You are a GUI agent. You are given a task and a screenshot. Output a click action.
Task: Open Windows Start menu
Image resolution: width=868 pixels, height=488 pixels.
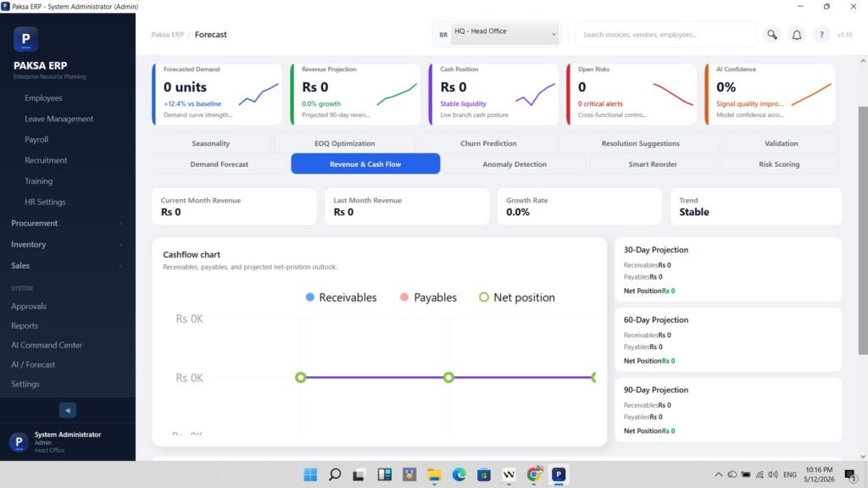[x=310, y=474]
